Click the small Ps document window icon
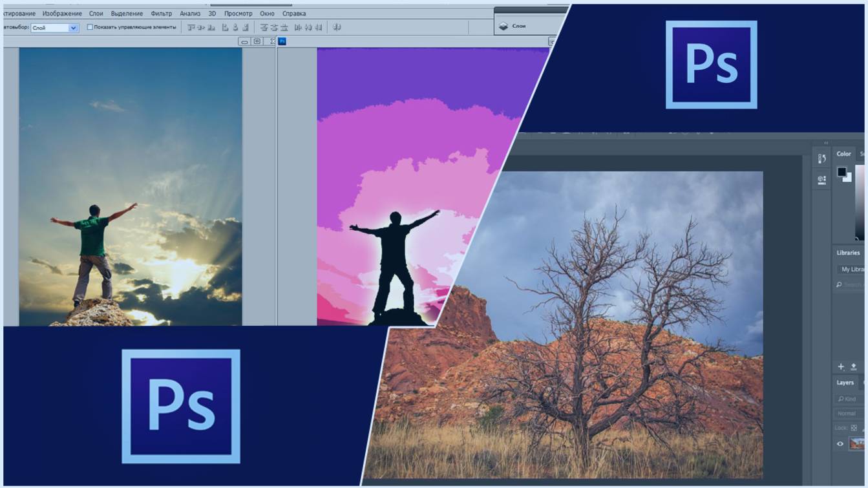 click(282, 41)
